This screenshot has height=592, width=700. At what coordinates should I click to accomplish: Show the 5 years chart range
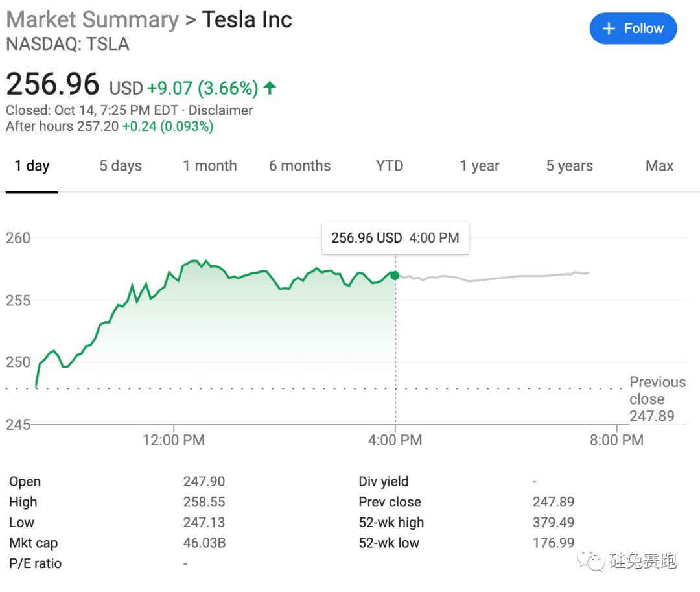coord(569,166)
